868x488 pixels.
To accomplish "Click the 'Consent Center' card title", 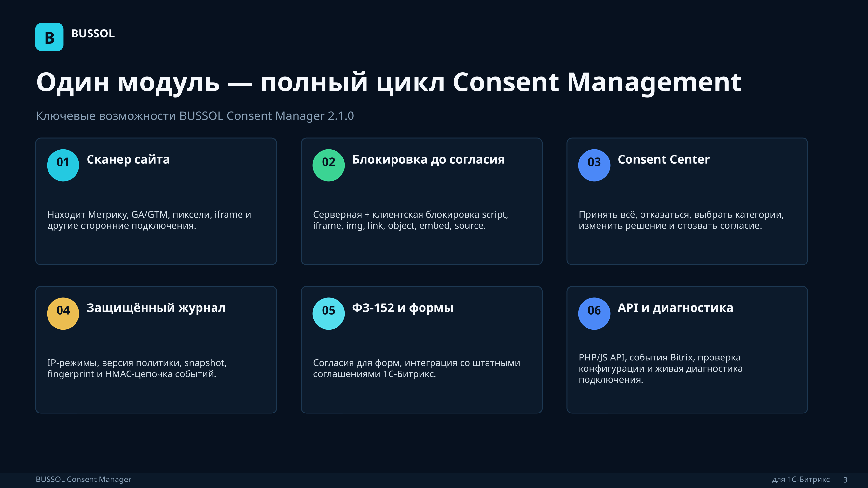I will click(664, 160).
